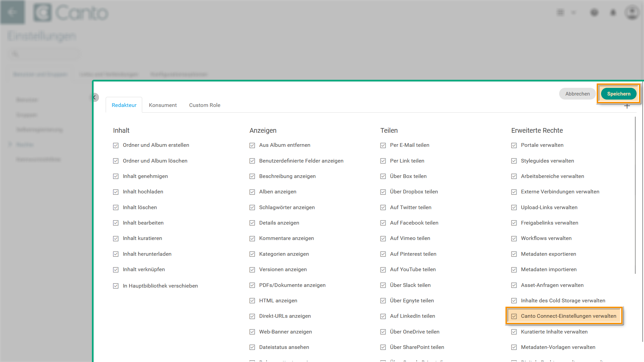Open the notifications bell icon
The height and width of the screenshot is (362, 644).
point(613,13)
